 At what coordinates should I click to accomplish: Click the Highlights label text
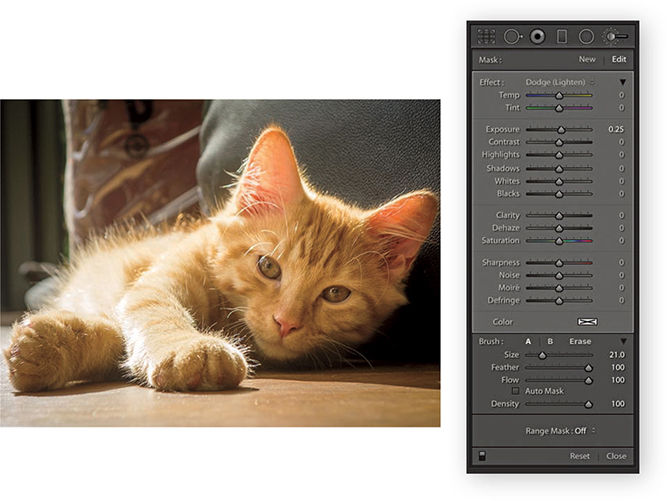(500, 155)
